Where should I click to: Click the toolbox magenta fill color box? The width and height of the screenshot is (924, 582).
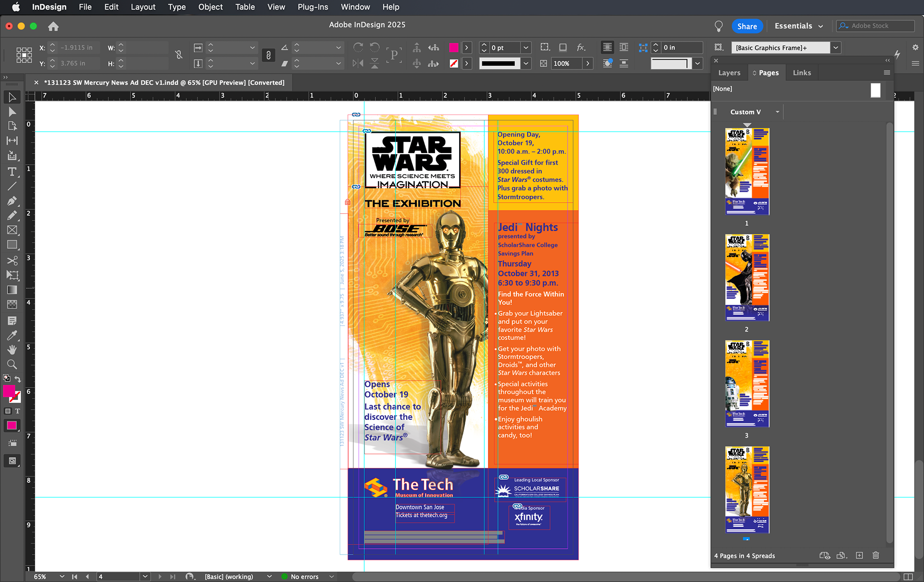point(9,391)
